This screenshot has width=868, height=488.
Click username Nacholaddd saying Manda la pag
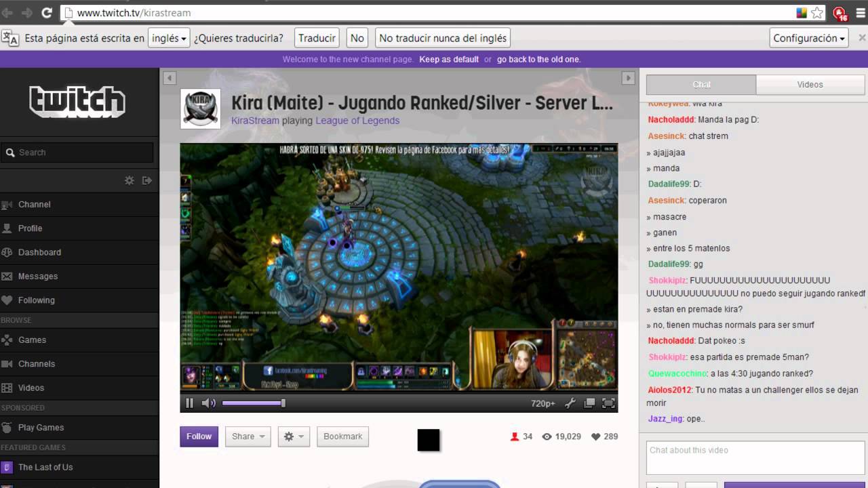click(671, 120)
